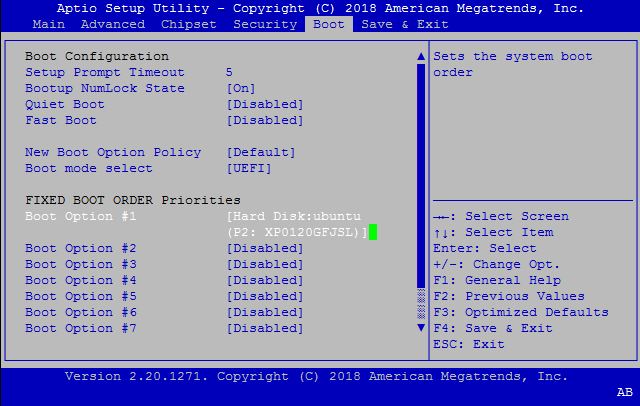Open Boot mode select [UEFI] options
Viewport: 640px width, 406px height.
[248, 168]
